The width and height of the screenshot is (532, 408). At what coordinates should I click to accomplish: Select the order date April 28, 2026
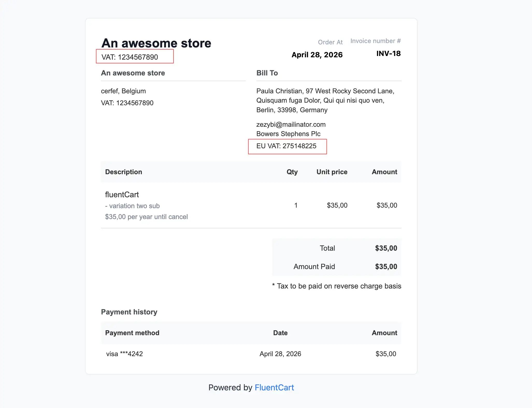(x=317, y=55)
